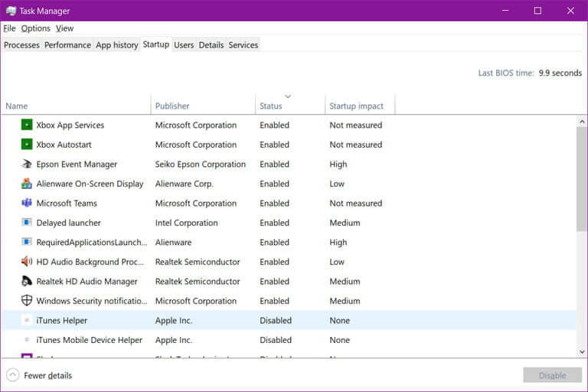Minimize the Task Manager window
The width and height of the screenshot is (588, 392).
click(505, 11)
